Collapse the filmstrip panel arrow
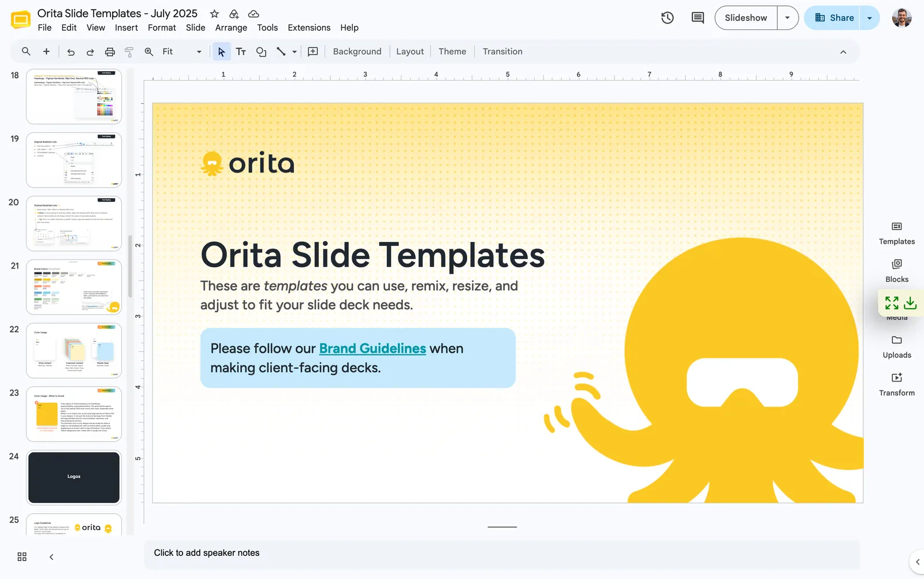Screen dimensions: 924x579 (51, 556)
